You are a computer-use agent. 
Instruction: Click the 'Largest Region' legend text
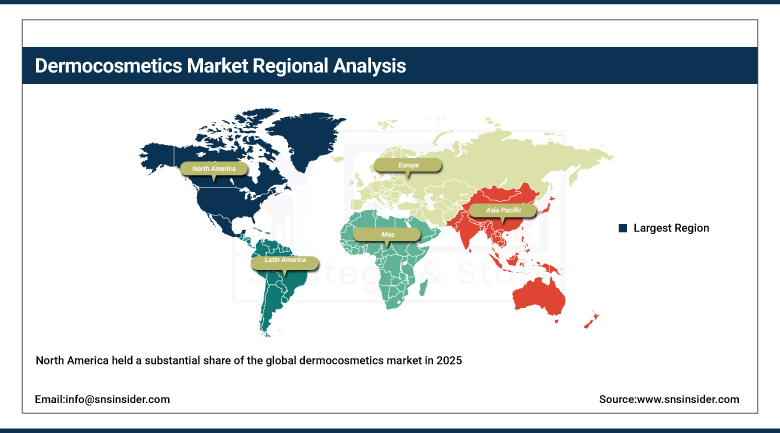[671, 228]
